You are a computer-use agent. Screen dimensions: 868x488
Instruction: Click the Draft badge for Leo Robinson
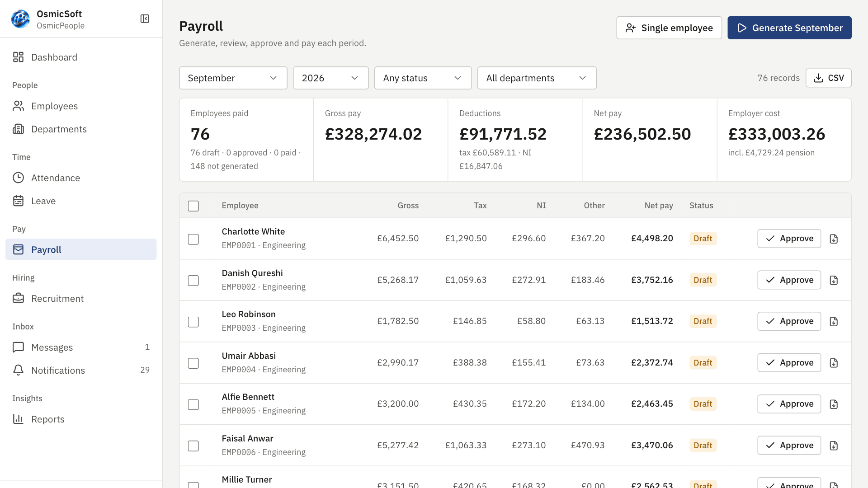click(703, 321)
